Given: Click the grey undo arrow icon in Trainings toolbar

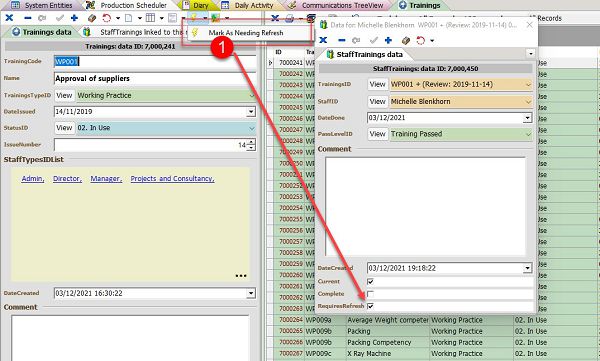Looking at the screenshot, I should (42, 18).
